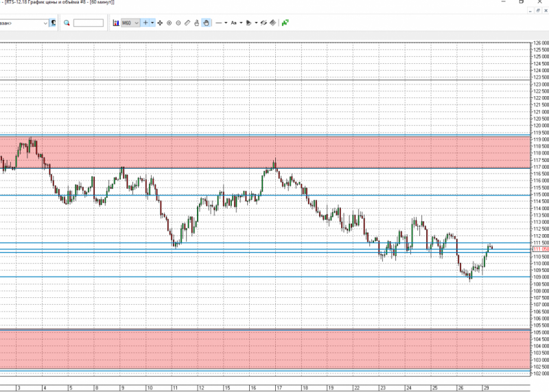Click the user account icon beside combo box
This screenshot has height=392, width=549.
pos(53,23)
